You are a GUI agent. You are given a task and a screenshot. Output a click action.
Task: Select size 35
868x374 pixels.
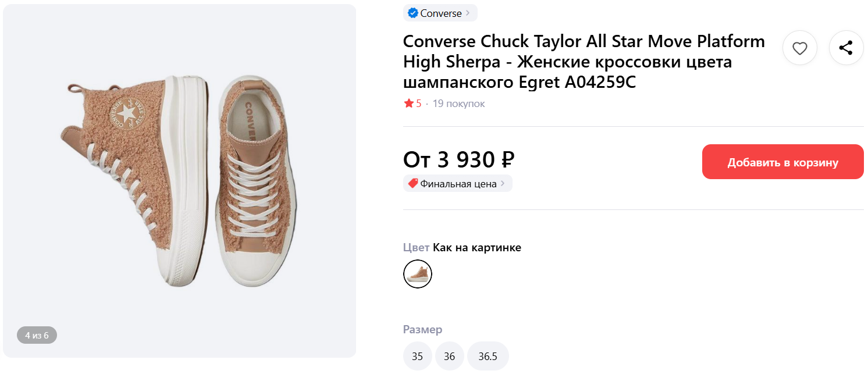[x=417, y=357]
